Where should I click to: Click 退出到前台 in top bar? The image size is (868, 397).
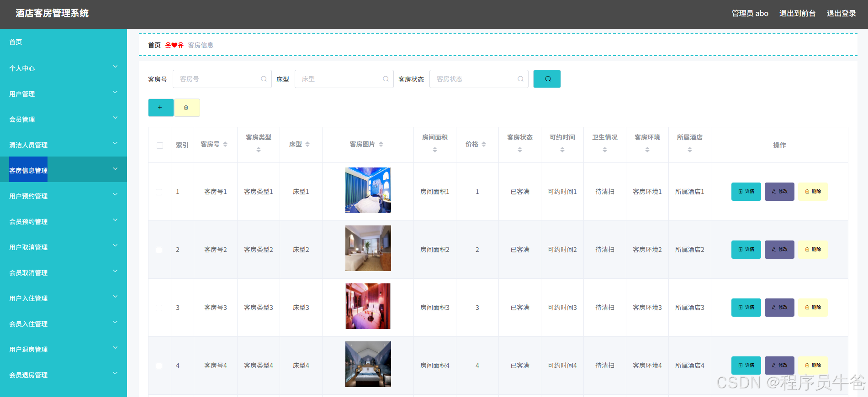click(x=797, y=13)
